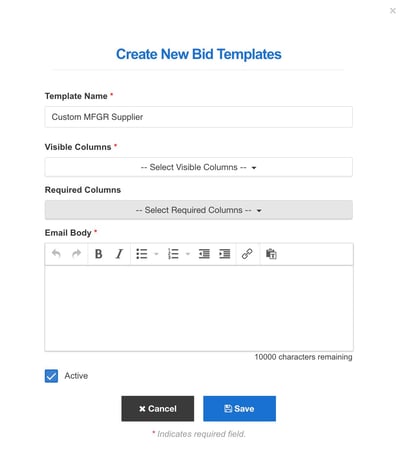Uncheck the Active checkbox

tap(51, 376)
